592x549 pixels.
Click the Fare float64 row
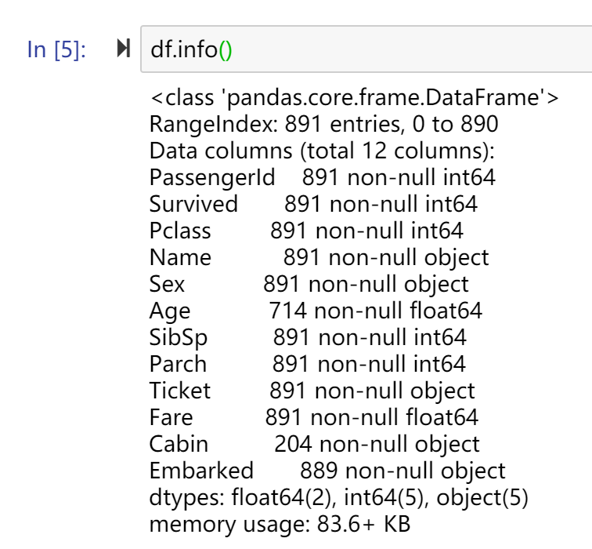[x=314, y=418]
